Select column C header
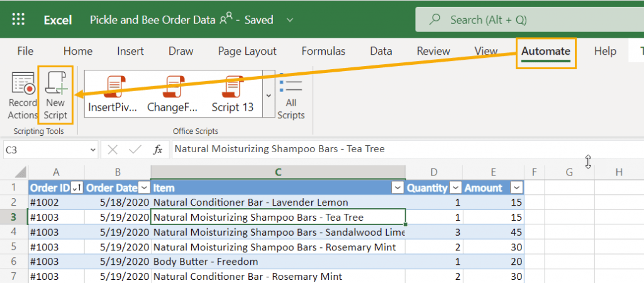644x283 pixels. pos(278,172)
